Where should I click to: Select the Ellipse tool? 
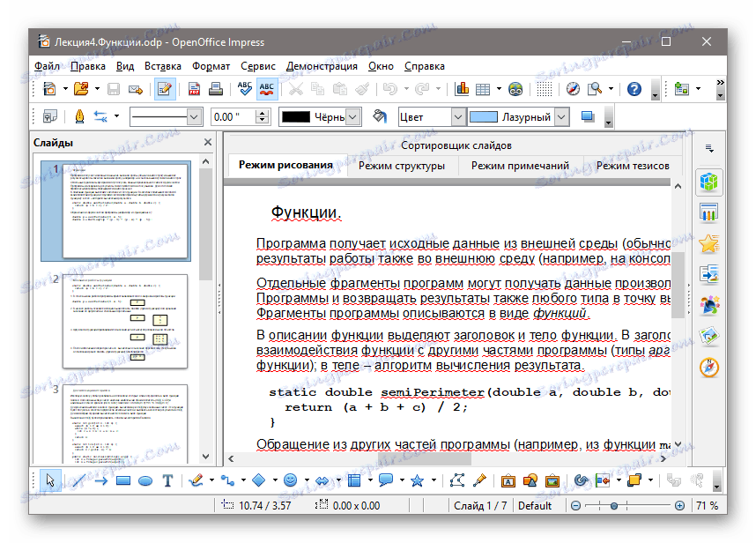point(145,480)
